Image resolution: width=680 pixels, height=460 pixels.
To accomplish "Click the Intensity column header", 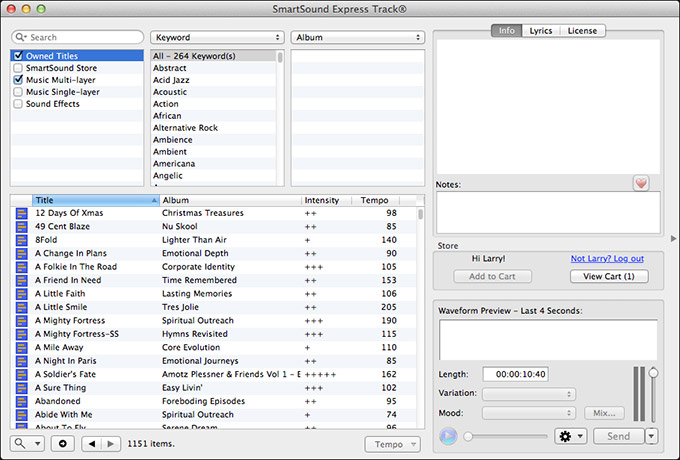I will coord(326,200).
